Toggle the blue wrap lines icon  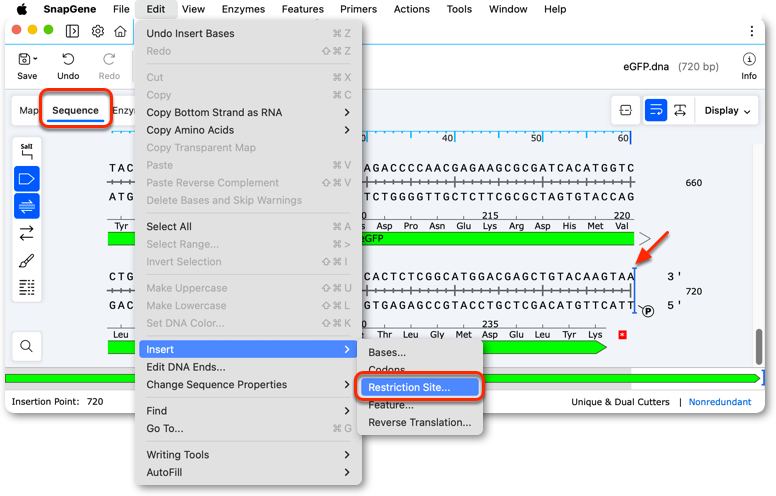tap(656, 110)
